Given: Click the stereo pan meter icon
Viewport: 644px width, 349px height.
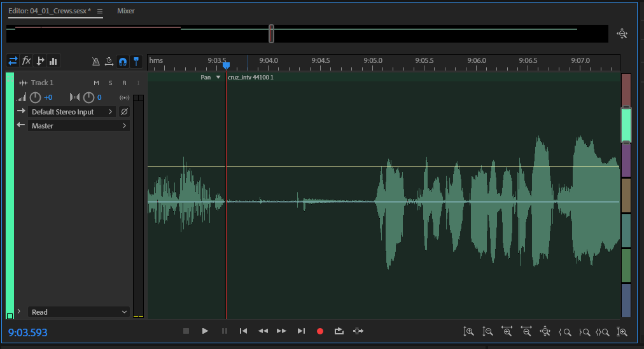Looking at the screenshot, I should pos(74,97).
